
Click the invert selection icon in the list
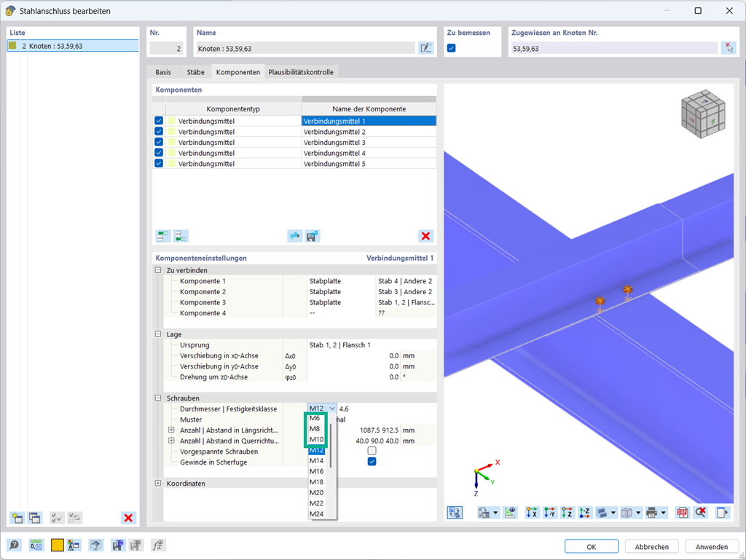tap(74, 518)
